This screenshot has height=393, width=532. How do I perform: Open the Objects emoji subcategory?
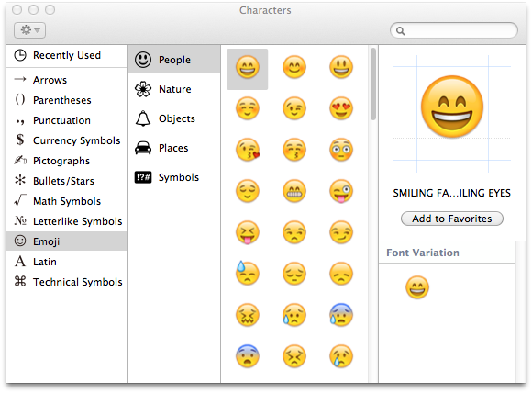coord(174,118)
